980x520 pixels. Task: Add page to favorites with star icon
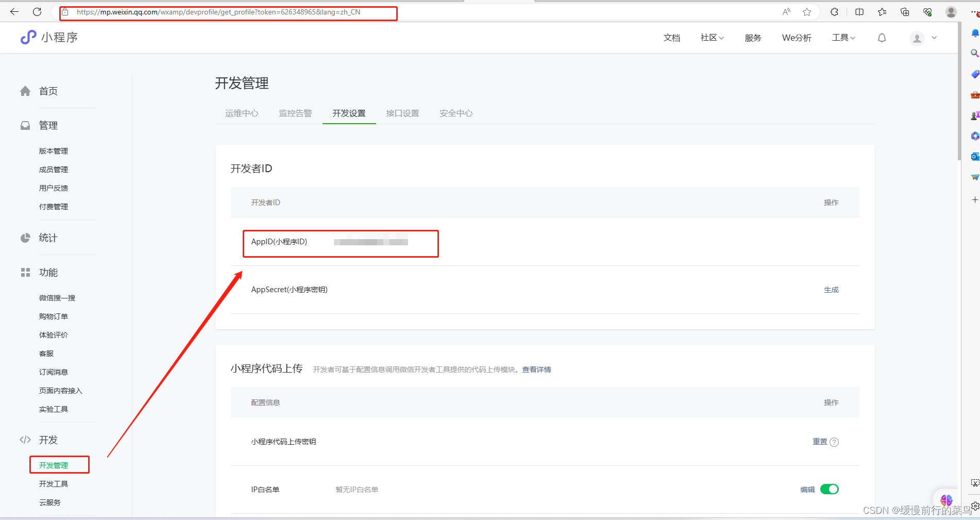pyautogui.click(x=807, y=12)
